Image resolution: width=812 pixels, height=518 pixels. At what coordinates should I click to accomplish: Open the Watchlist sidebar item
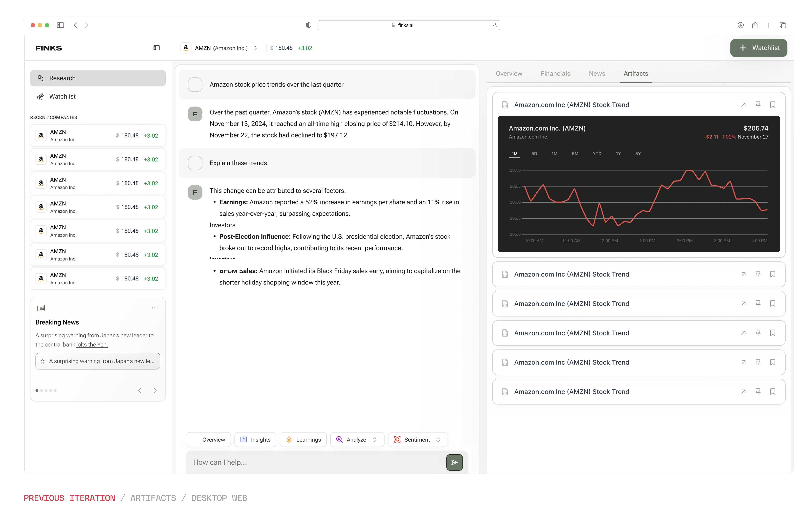pos(62,97)
